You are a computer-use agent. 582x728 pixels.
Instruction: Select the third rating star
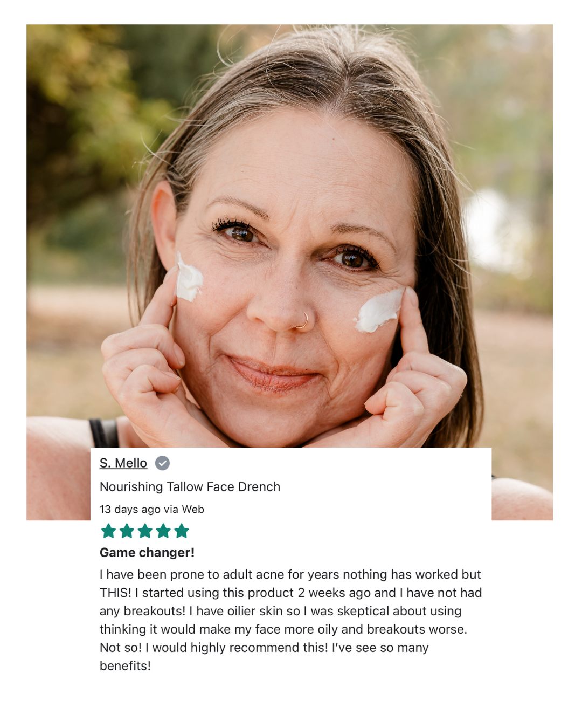point(145,531)
